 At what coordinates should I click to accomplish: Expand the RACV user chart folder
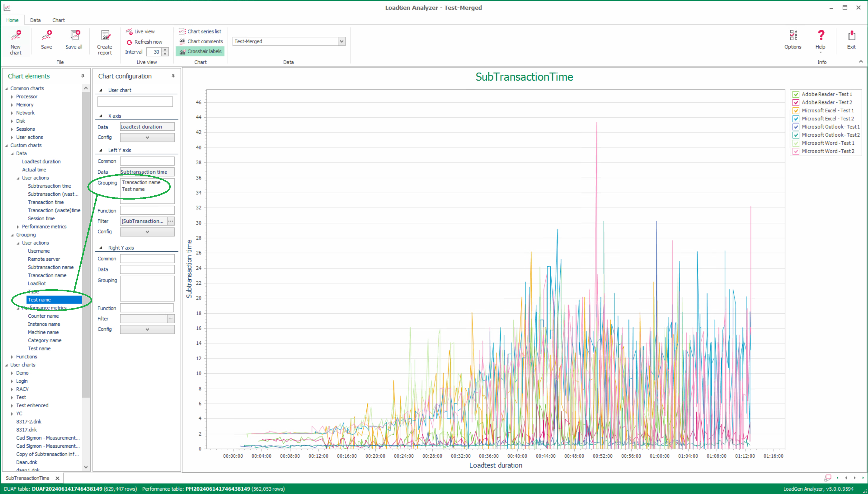[12, 390]
